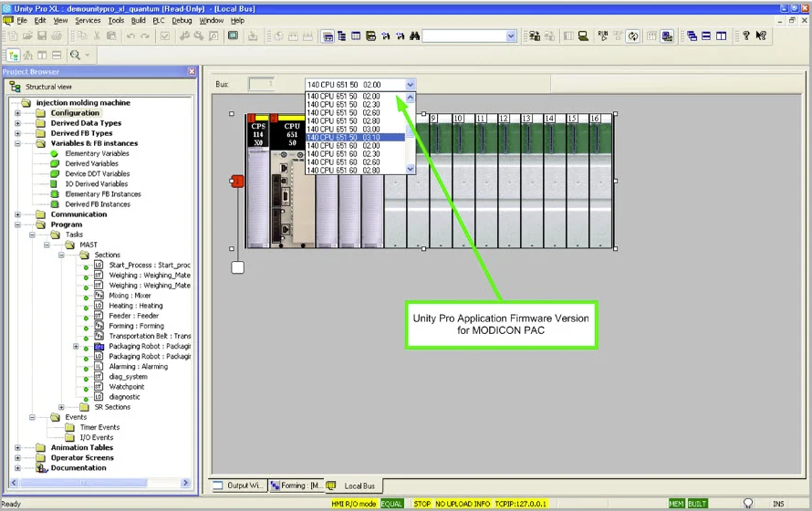Screen dimensions: 812x511
Task: Click the Paste clipboard icon
Action: click(111, 36)
